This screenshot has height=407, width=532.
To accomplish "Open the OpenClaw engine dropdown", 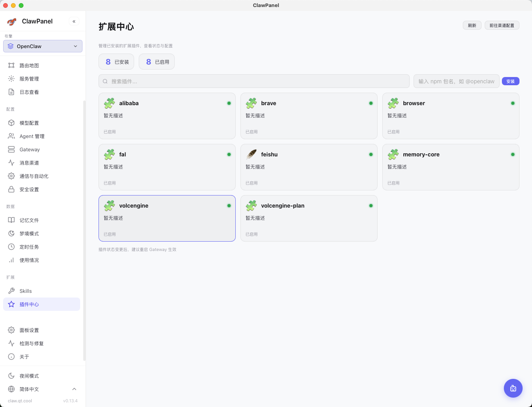I will pyautogui.click(x=43, y=46).
